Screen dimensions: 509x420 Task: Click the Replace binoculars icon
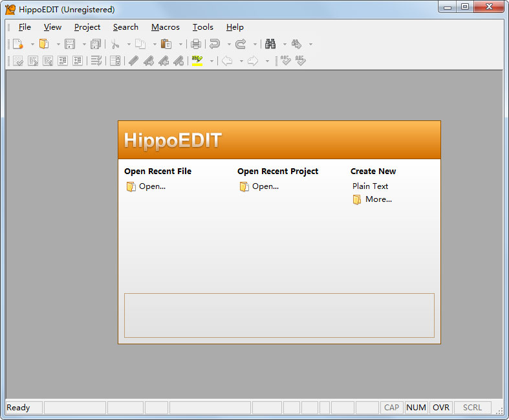296,44
